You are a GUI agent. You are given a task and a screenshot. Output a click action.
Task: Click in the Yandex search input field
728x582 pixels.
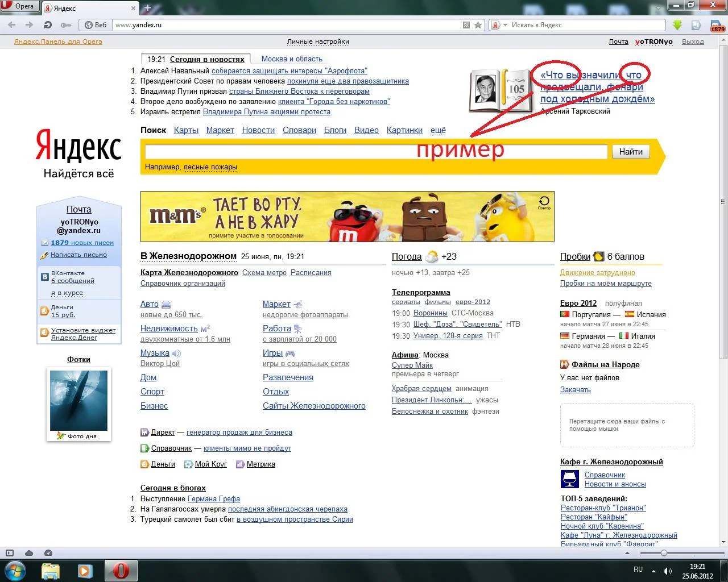tap(377, 152)
